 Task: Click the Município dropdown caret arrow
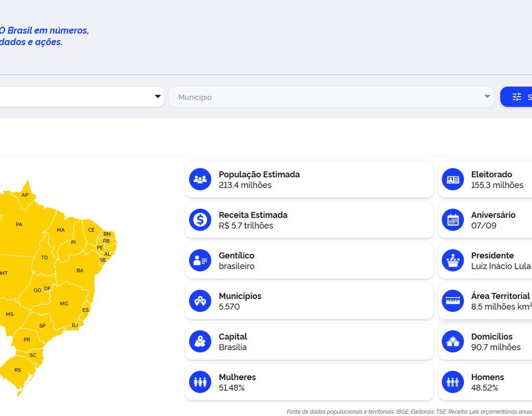click(487, 97)
